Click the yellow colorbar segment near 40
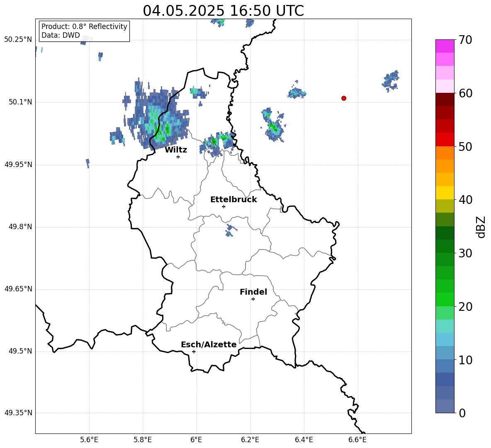Screen dimensions: 491x448 (x=445, y=193)
